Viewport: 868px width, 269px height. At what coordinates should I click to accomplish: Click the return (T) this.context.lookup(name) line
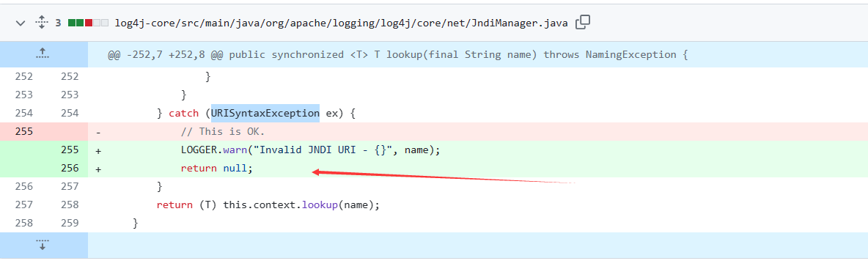click(x=268, y=204)
